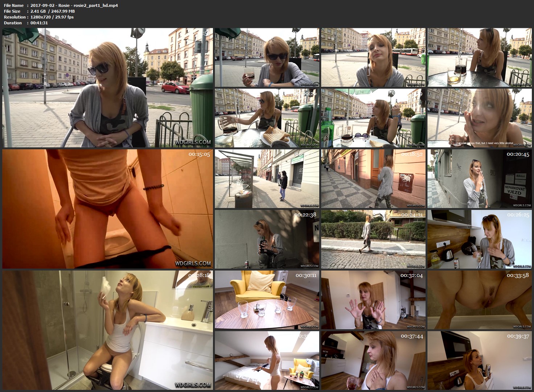Image resolution: width=534 pixels, height=392 pixels.
Task: Select the Duration 00:41:31 value
Action: coord(39,23)
